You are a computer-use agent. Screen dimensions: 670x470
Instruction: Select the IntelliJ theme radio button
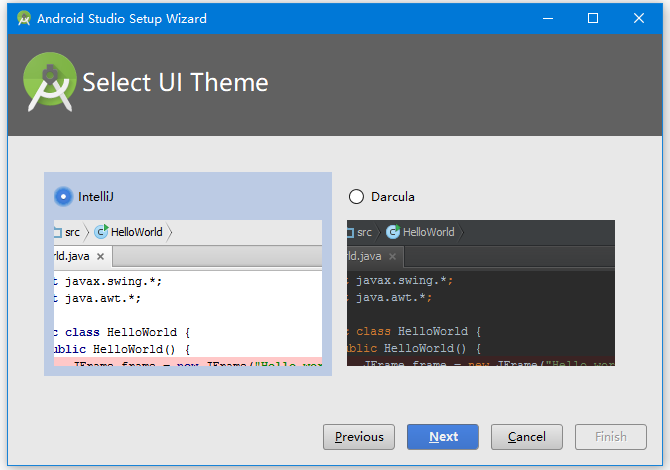[x=64, y=196]
